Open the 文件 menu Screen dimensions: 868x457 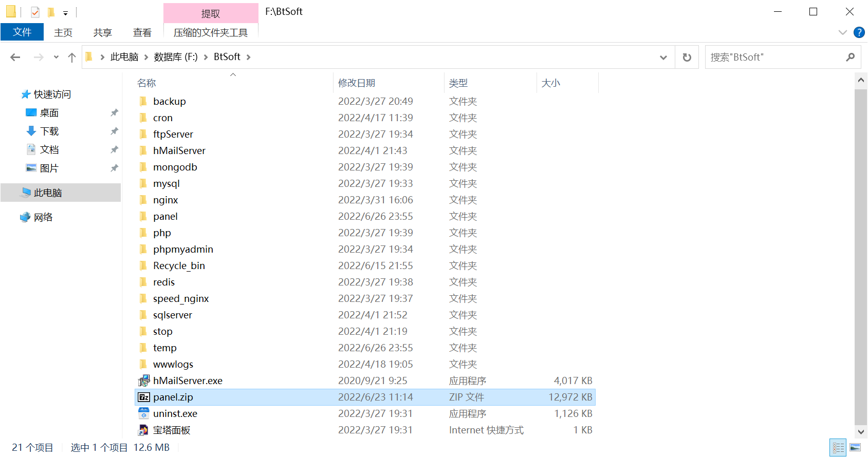(22, 32)
